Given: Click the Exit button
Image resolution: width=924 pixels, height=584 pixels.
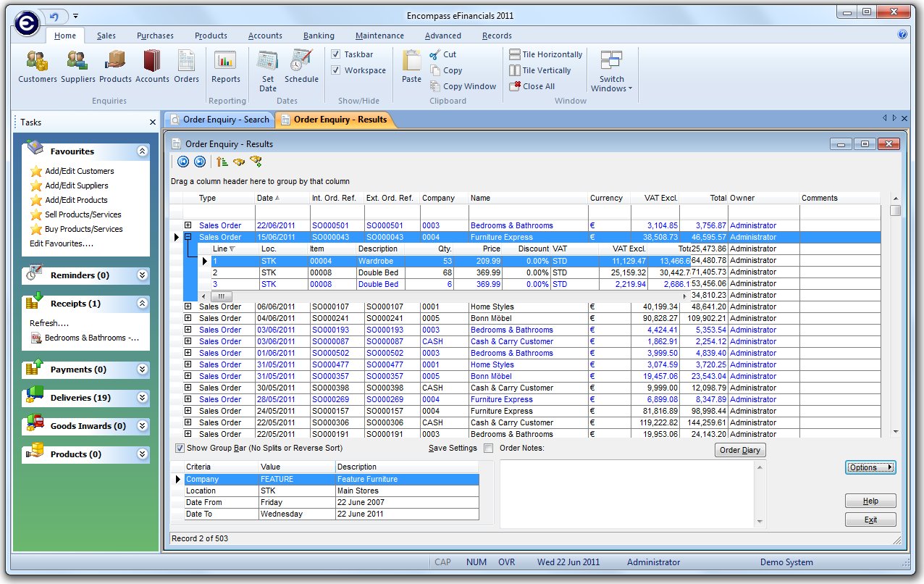Looking at the screenshot, I should tap(870, 520).
